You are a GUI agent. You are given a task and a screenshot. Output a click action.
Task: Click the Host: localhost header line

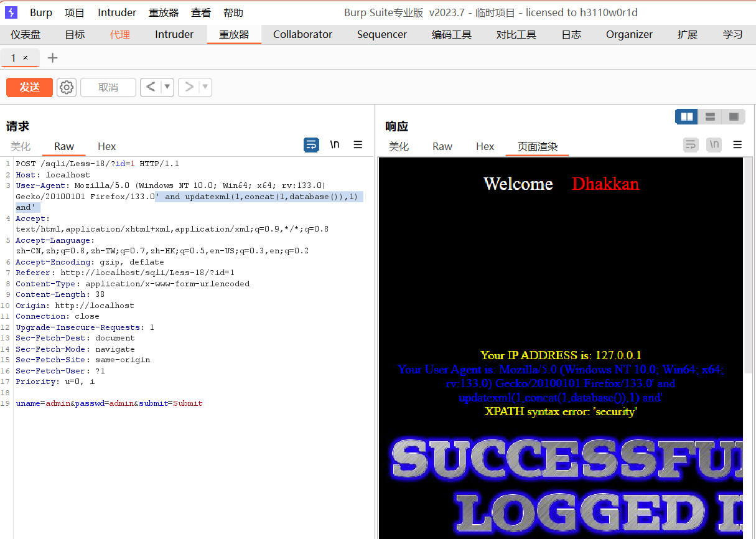pyautogui.click(x=53, y=175)
